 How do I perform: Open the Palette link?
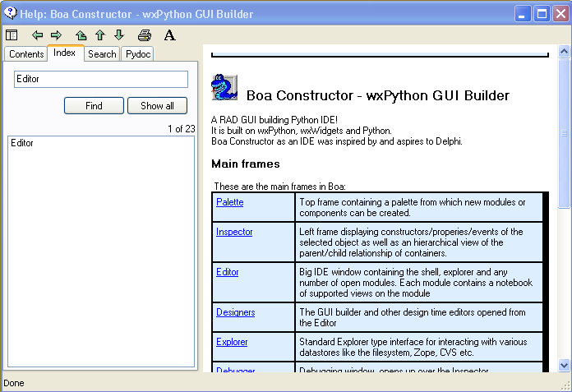click(229, 202)
